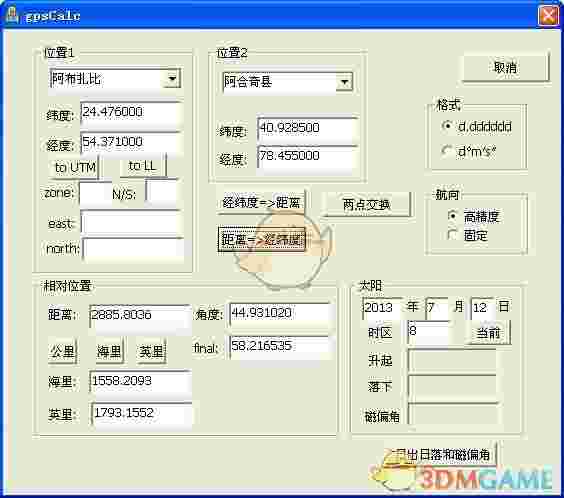Viewport: 564px width, 498px height.
Task: Click the 位置1 经度 field 54.371000
Action: [x=131, y=142]
